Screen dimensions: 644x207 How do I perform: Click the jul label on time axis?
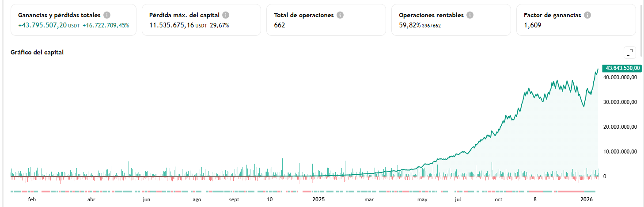(458, 199)
